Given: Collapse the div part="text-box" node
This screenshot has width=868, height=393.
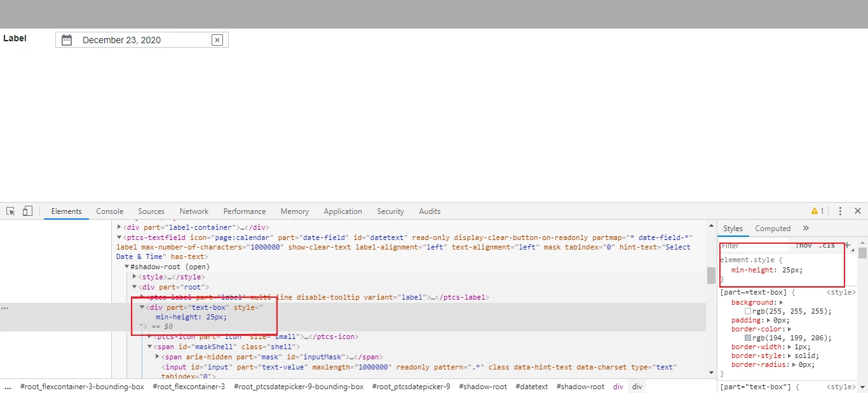Looking at the screenshot, I should [x=142, y=307].
